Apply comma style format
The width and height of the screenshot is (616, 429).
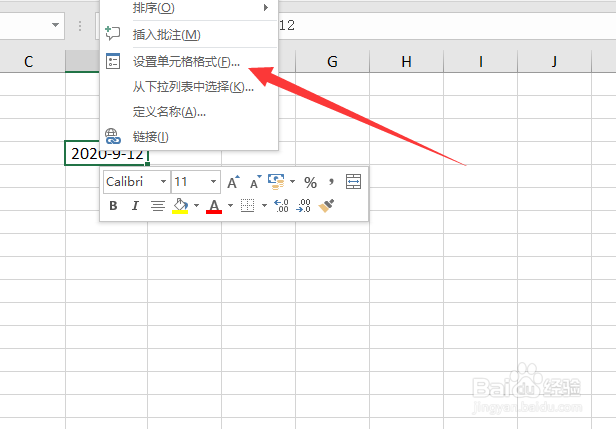pyautogui.click(x=332, y=182)
